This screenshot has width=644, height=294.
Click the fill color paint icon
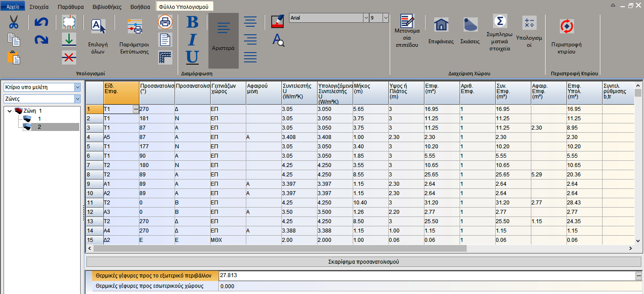pyautogui.click(x=277, y=21)
